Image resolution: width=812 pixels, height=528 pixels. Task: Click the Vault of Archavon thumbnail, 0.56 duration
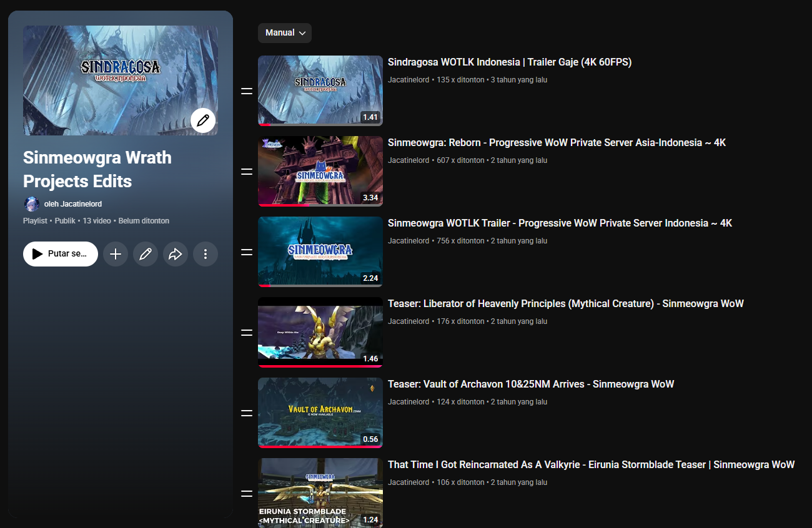(320, 413)
